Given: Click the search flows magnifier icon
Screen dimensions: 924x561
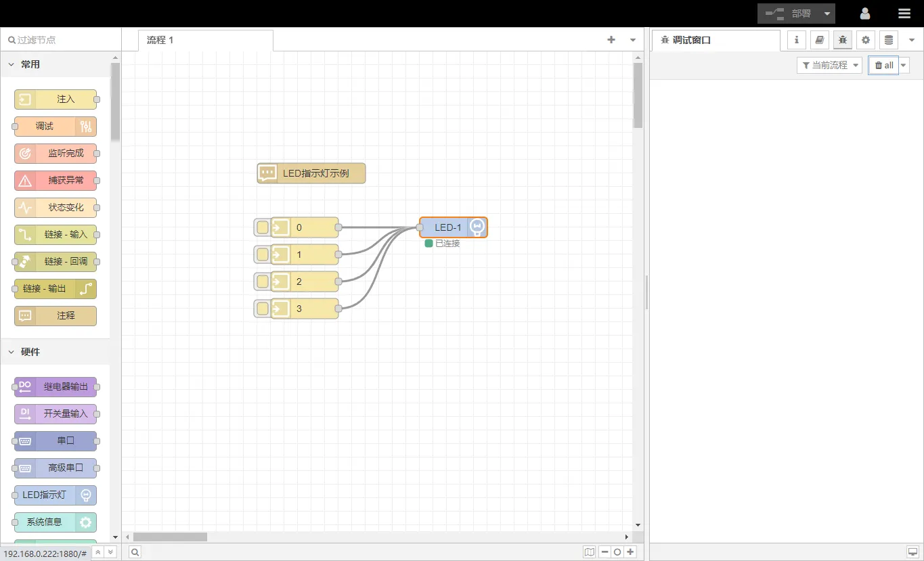Looking at the screenshot, I should pyautogui.click(x=135, y=552).
